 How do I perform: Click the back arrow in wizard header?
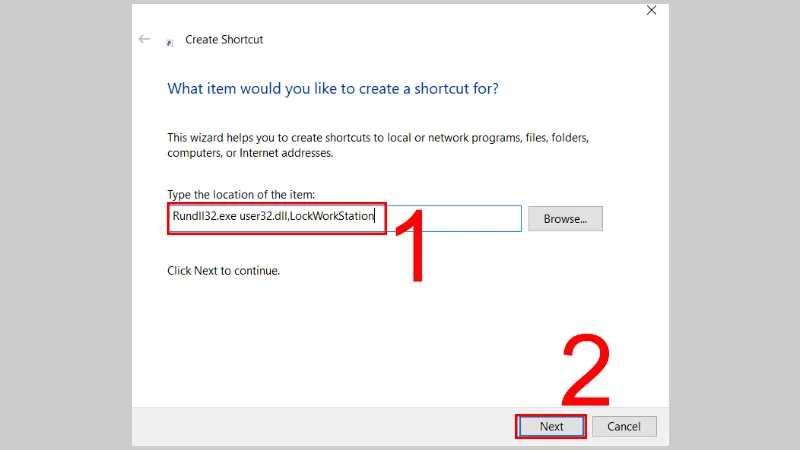tap(144, 39)
